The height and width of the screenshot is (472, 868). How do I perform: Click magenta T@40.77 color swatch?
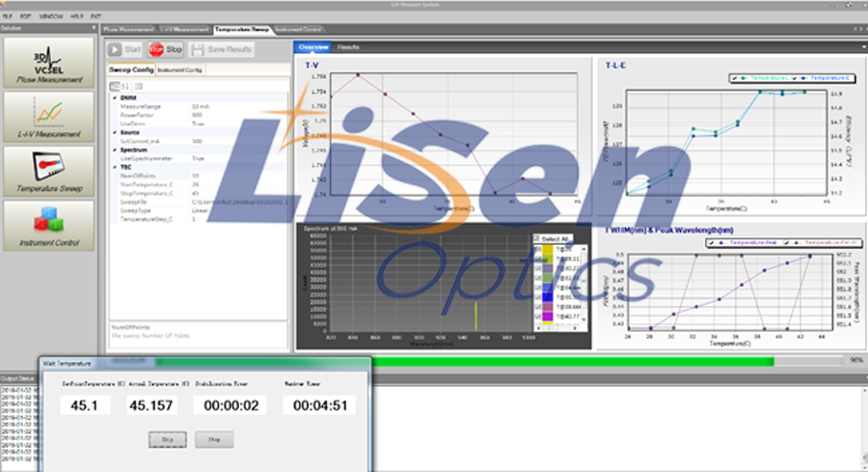point(548,317)
